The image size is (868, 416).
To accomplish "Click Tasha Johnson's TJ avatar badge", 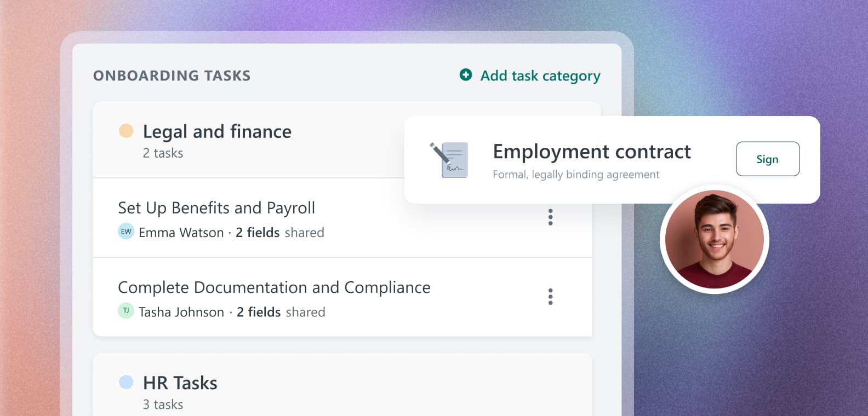I will click(126, 311).
